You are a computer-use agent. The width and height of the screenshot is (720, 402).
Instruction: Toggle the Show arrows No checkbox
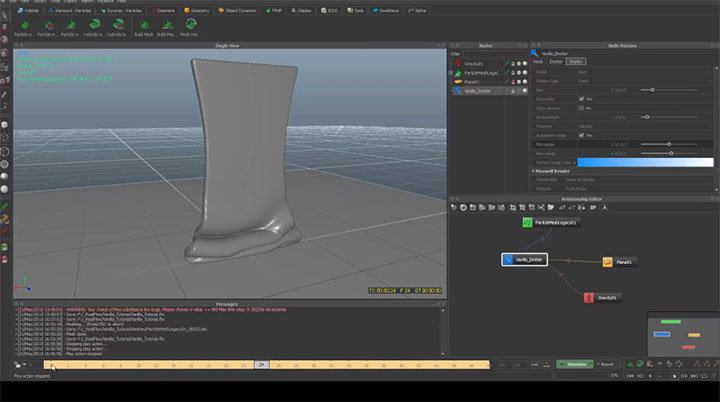pos(581,108)
